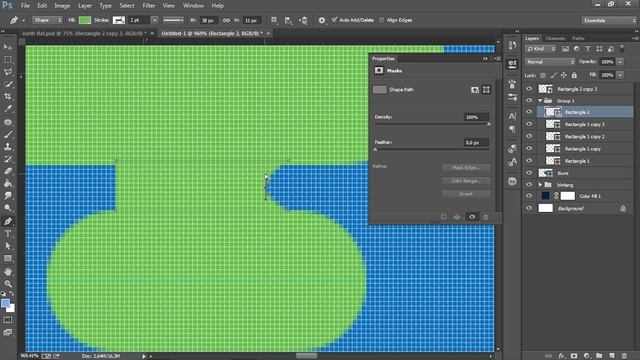Filter layers by type layers icon
640x360 pixels.
coord(588,49)
